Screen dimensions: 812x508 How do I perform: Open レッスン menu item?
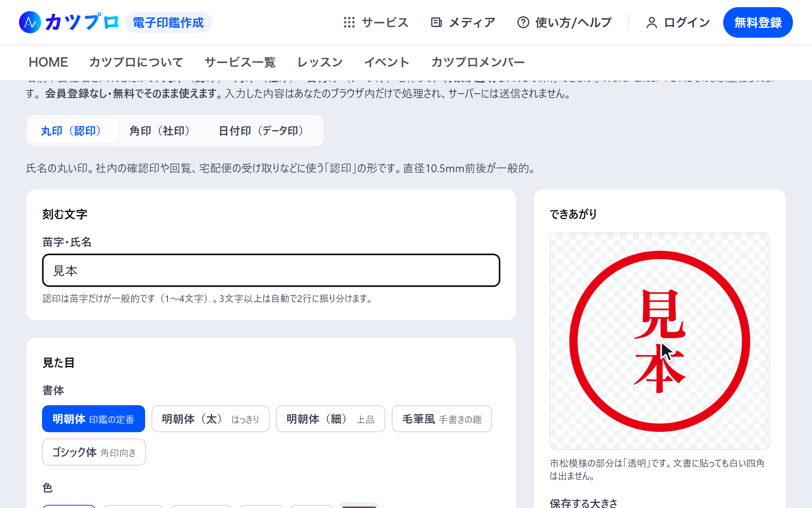[x=320, y=62]
